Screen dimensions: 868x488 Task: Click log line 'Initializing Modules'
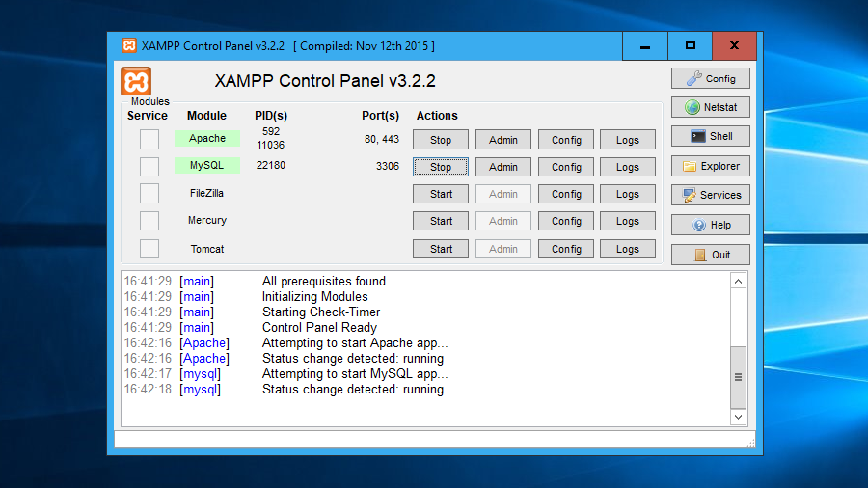pos(315,297)
